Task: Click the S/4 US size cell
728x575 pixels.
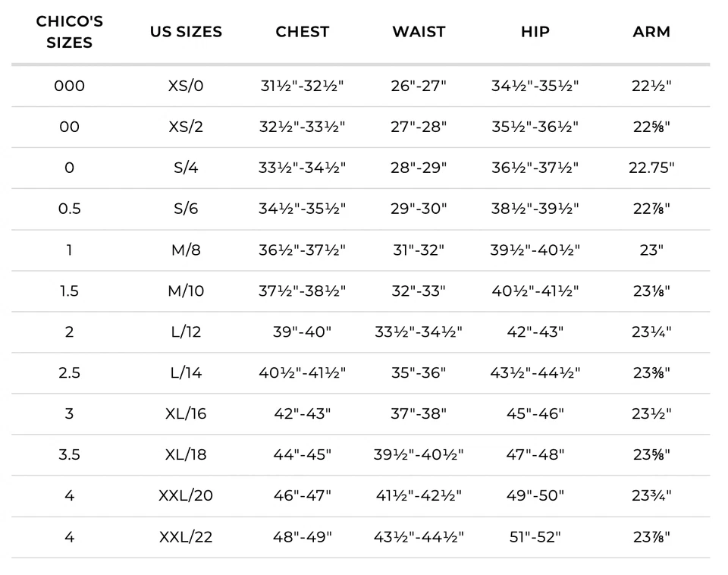Action: [x=186, y=168]
